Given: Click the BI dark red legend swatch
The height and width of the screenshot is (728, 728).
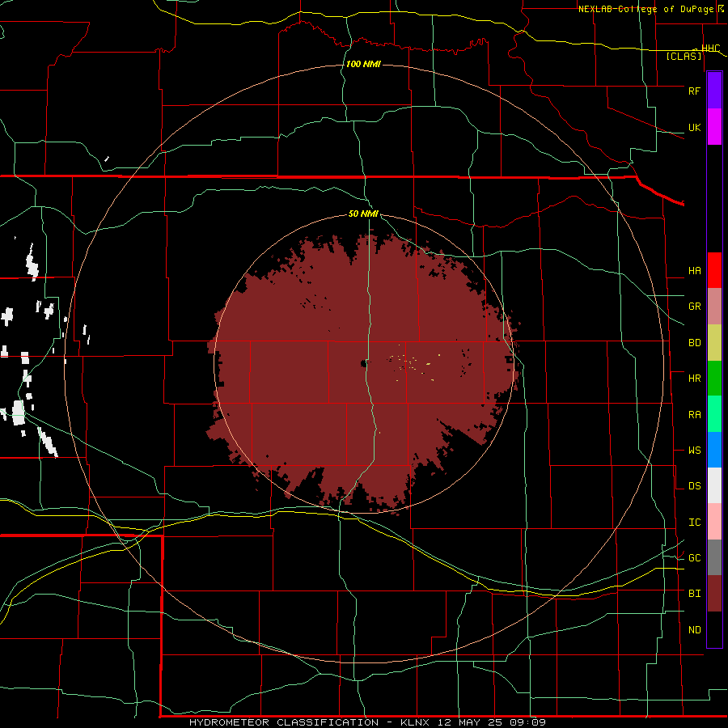Looking at the screenshot, I should click(714, 594).
